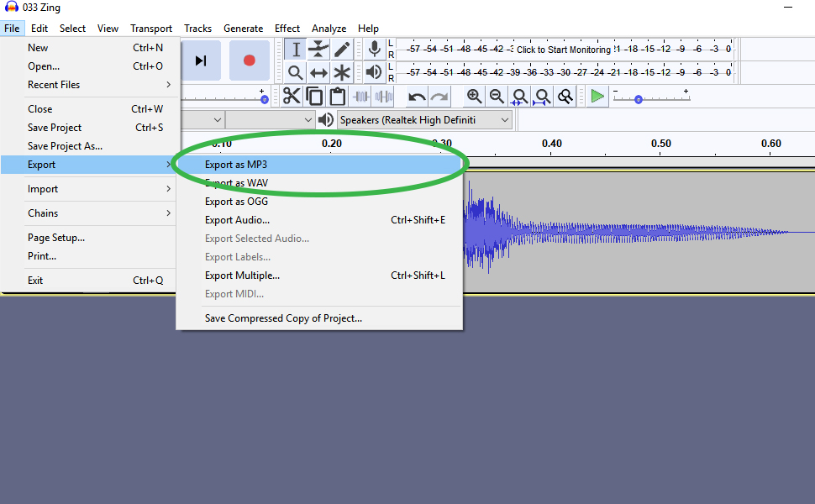Click the Zoom Out icon
The height and width of the screenshot is (504, 815).
(x=497, y=96)
